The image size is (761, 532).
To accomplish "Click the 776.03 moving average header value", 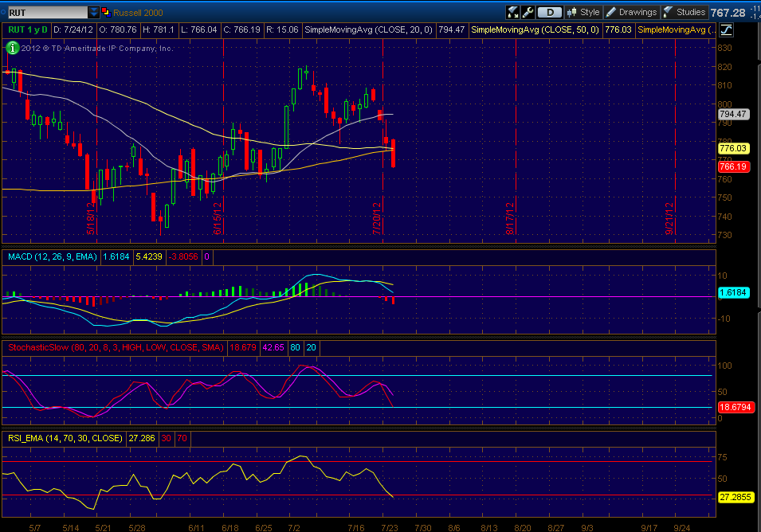I will point(618,29).
